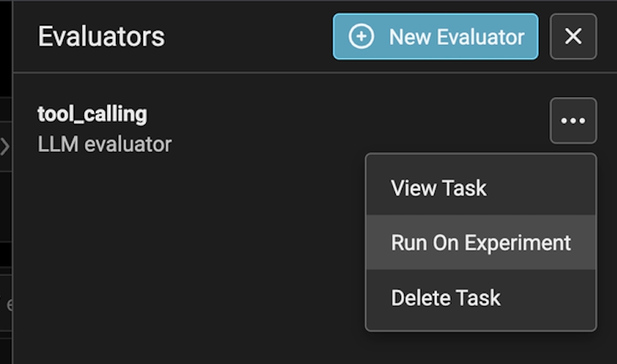Toggle the tool_calling ellipsis options dropdown
617x364 pixels.
573,120
